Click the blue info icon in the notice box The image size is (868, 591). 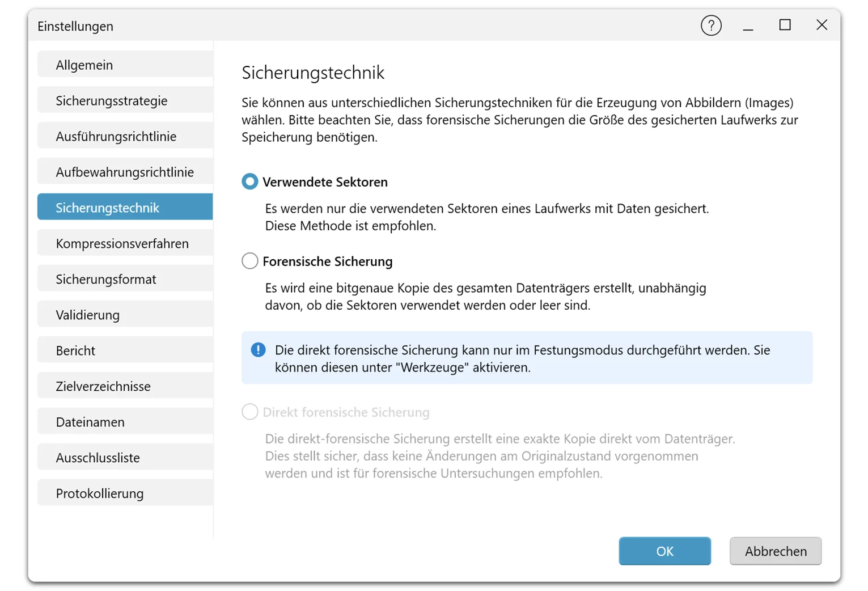(x=258, y=350)
